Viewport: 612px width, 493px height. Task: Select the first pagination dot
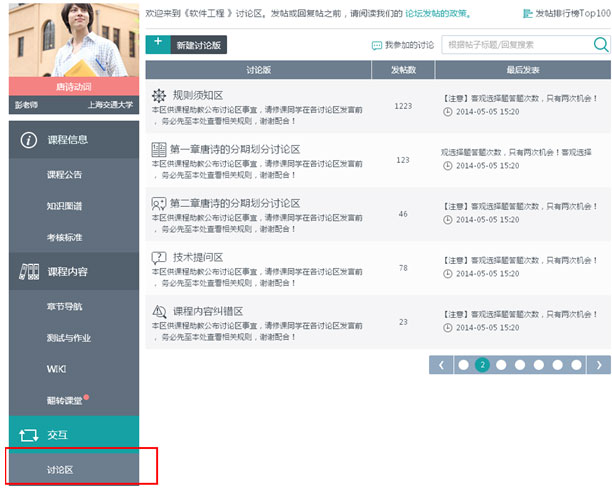tap(464, 365)
